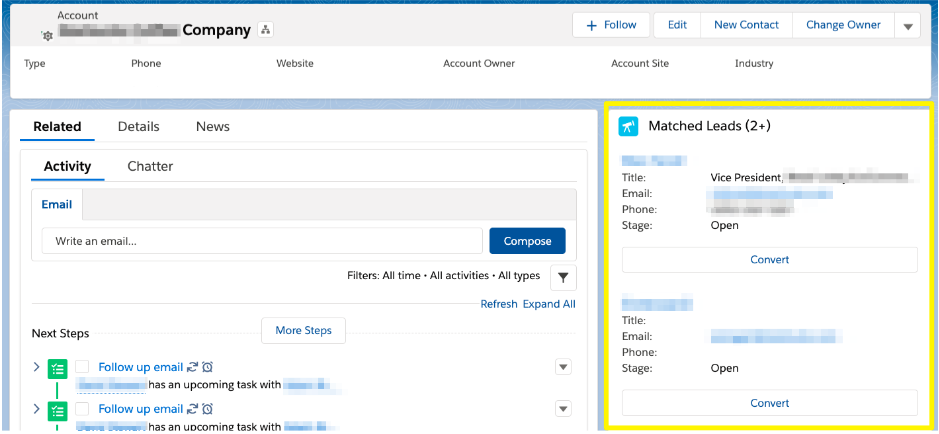Refresh the activity timeline
Viewport: 939px width, 434px height.
[x=499, y=304]
